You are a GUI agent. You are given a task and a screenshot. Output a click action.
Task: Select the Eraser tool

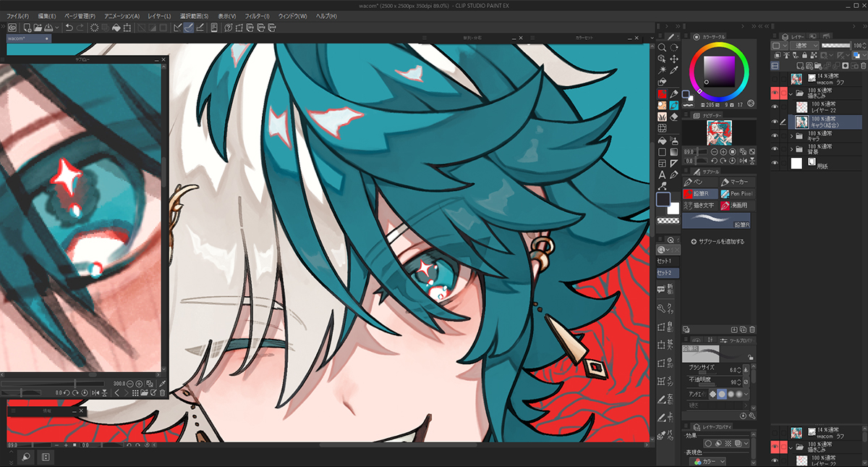coord(674,116)
